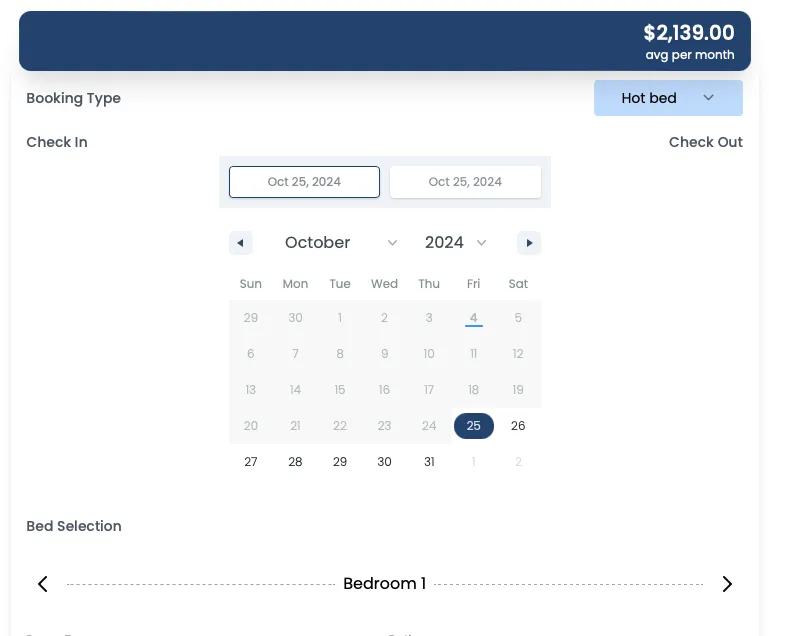
Task: Select October 25 on the calendar
Action: point(474,426)
